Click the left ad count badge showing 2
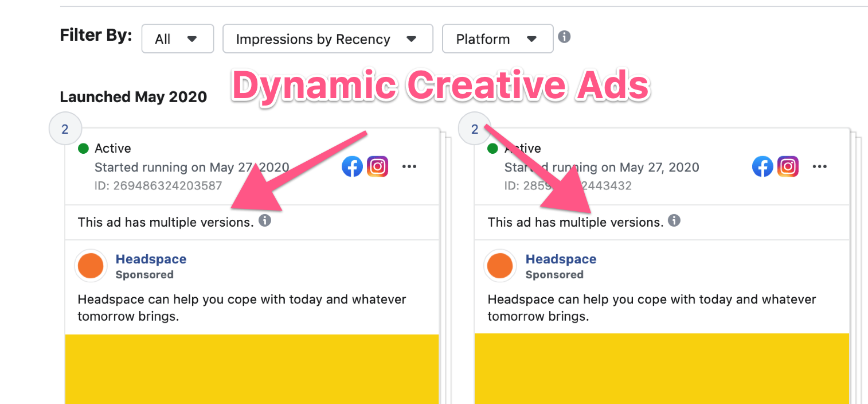The width and height of the screenshot is (868, 404). click(65, 129)
